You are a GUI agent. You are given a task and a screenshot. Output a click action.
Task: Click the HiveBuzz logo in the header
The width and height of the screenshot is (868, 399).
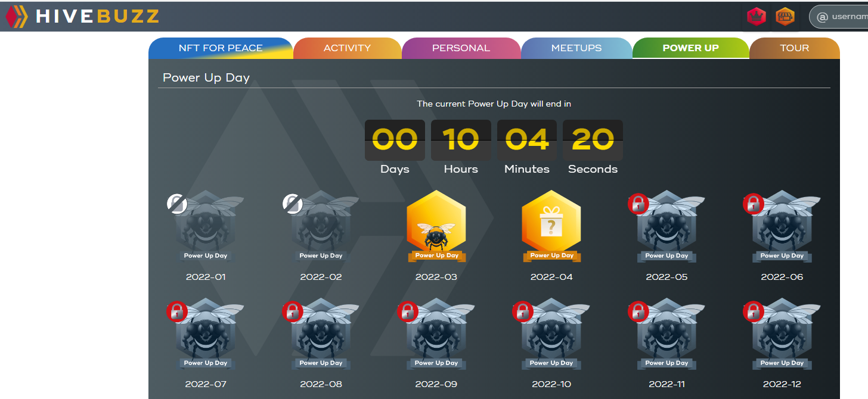pyautogui.click(x=82, y=16)
